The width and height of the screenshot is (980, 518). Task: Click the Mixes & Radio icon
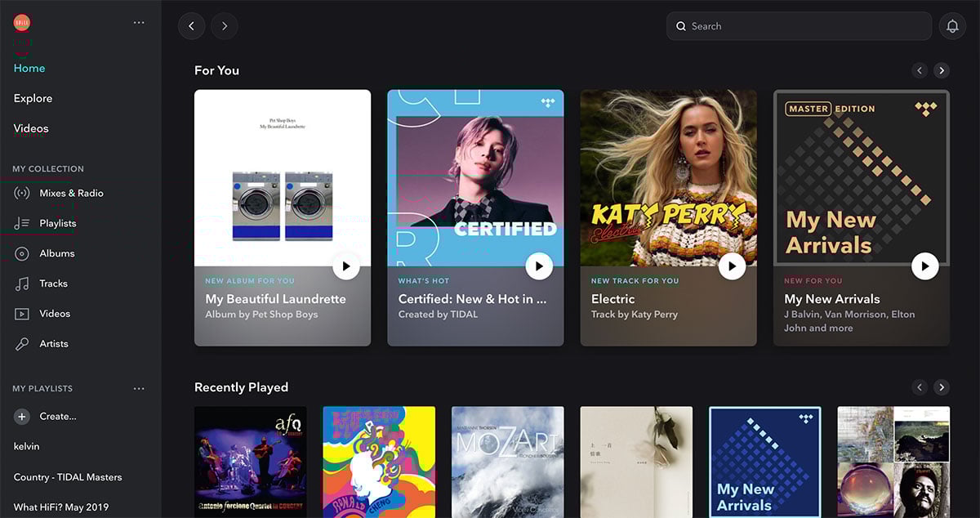[x=22, y=194]
